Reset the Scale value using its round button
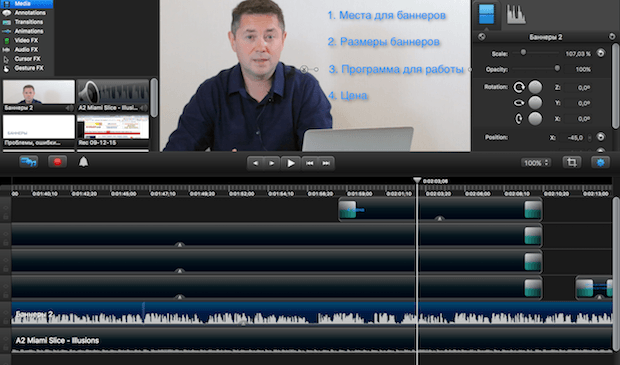 [x=601, y=53]
